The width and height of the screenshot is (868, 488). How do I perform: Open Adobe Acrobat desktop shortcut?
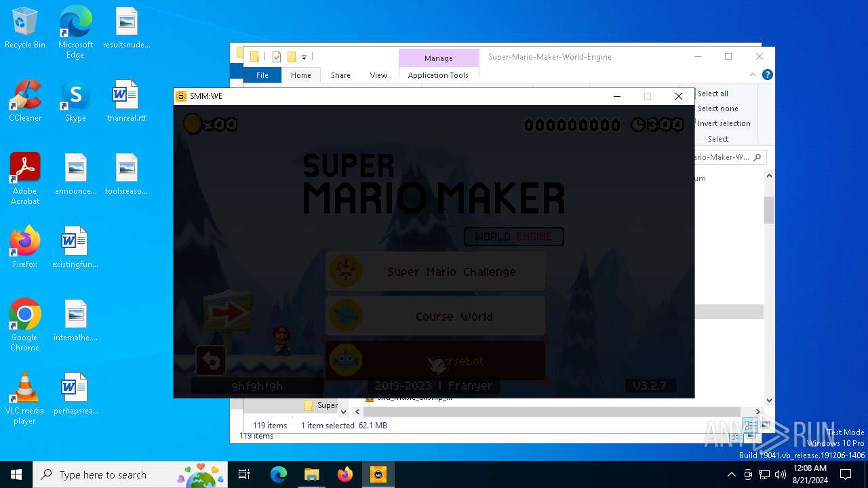tap(25, 179)
